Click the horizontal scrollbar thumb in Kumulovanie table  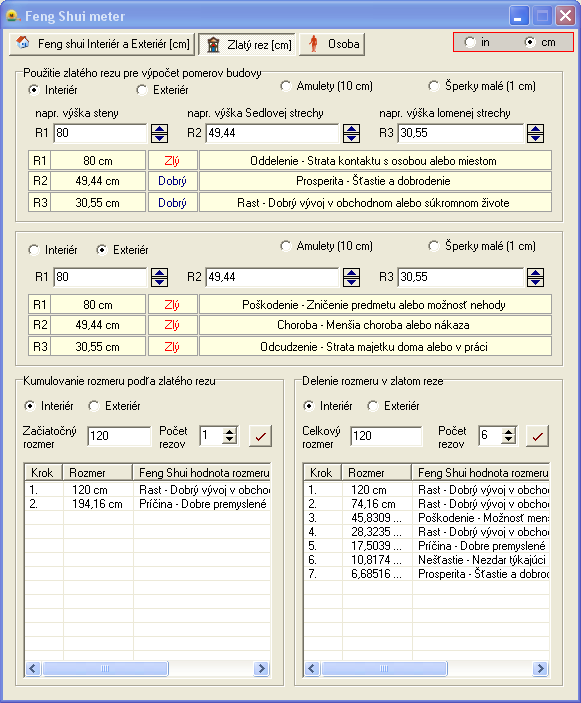click(x=105, y=668)
